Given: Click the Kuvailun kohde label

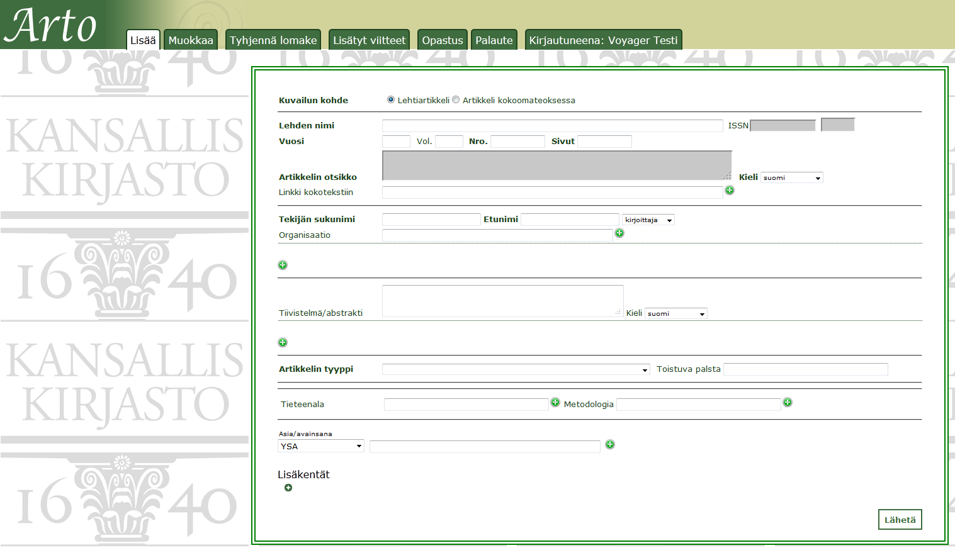Looking at the screenshot, I should pyautogui.click(x=314, y=100).
